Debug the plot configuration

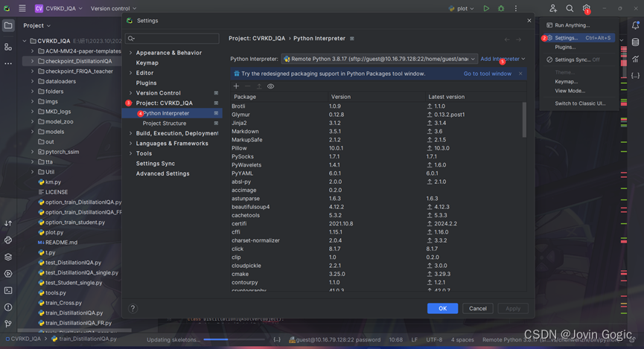[501, 8]
